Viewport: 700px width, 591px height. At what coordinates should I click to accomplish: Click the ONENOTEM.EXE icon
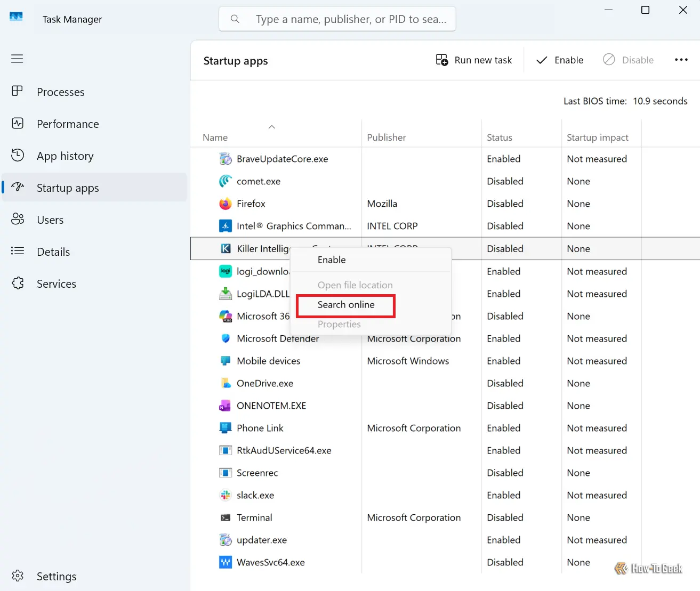225,406
